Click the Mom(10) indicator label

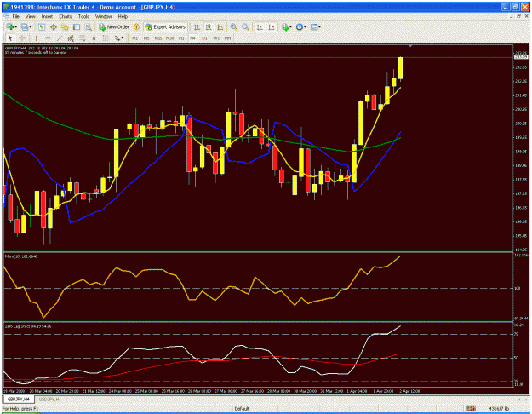click(21, 256)
